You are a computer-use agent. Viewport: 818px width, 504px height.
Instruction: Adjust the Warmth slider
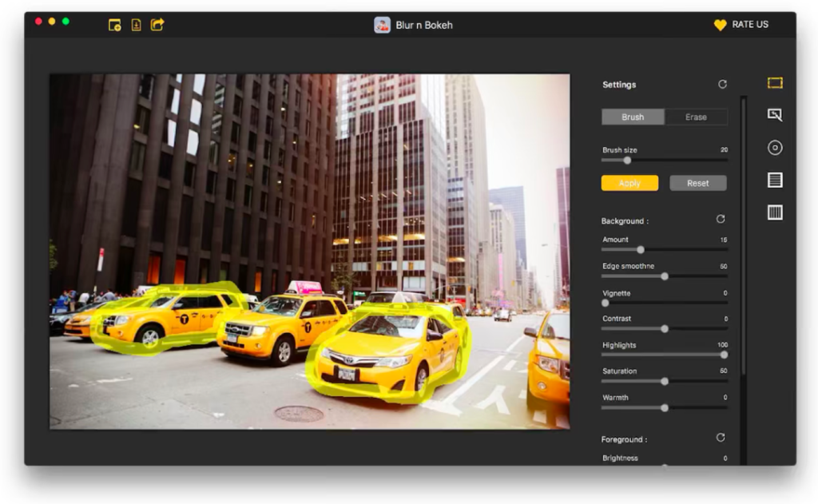click(x=665, y=407)
